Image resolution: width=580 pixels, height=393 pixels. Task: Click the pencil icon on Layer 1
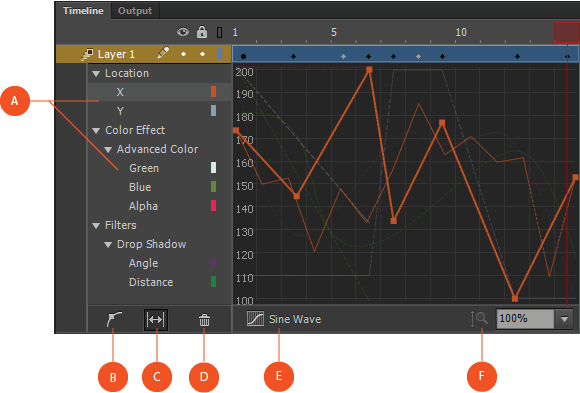(x=163, y=53)
